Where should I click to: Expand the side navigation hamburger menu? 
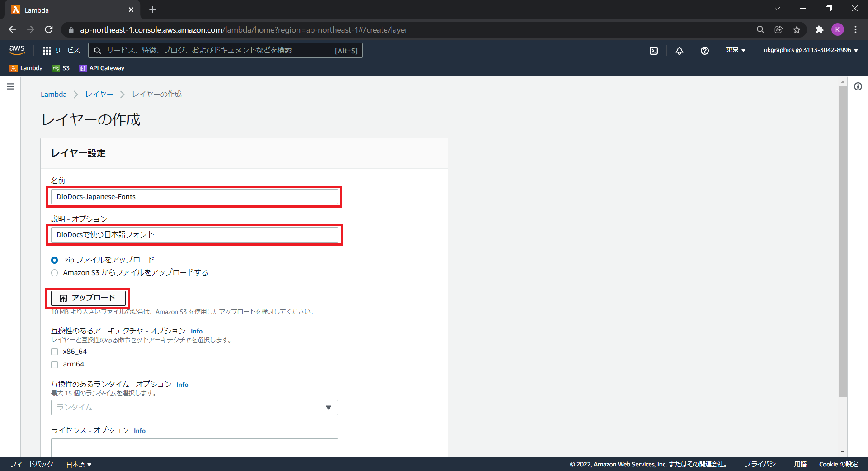click(10, 86)
